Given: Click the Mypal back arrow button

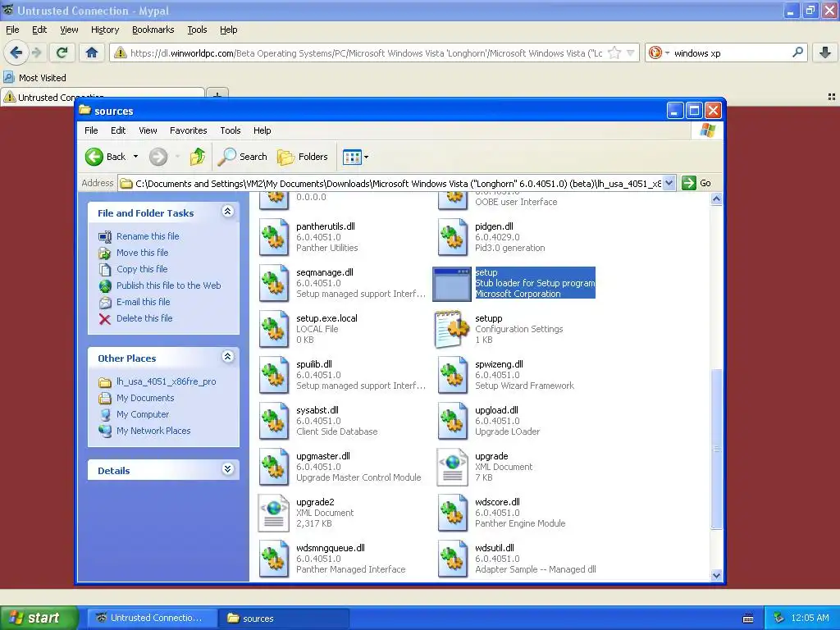Looking at the screenshot, I should [x=16, y=52].
